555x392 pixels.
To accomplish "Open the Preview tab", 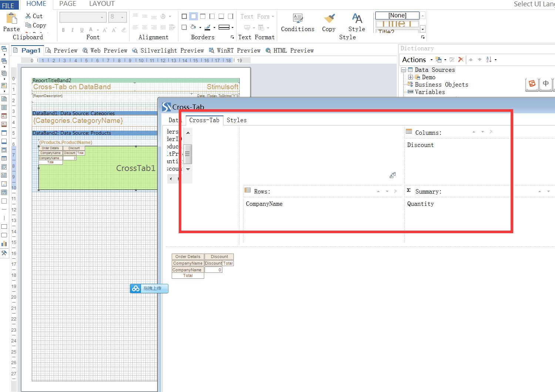I will click(x=61, y=50).
